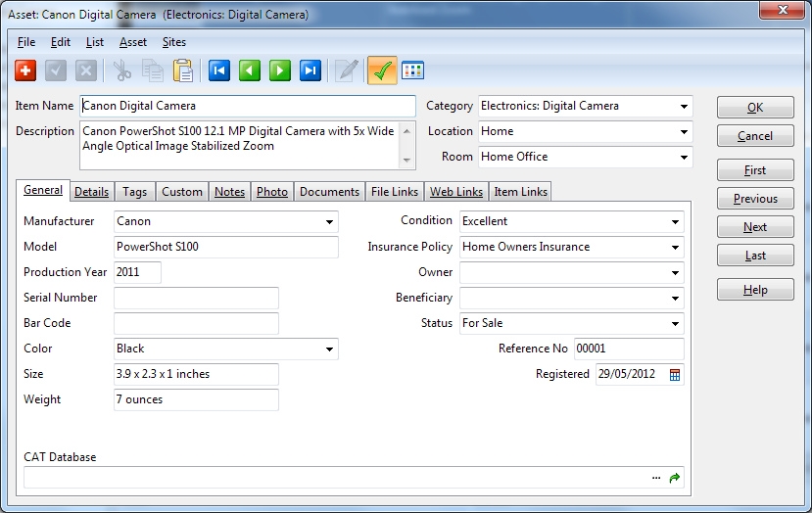Screen dimensions: 812x513
Task: Click the paste clipboard icon in toolbar
Action: pos(182,70)
